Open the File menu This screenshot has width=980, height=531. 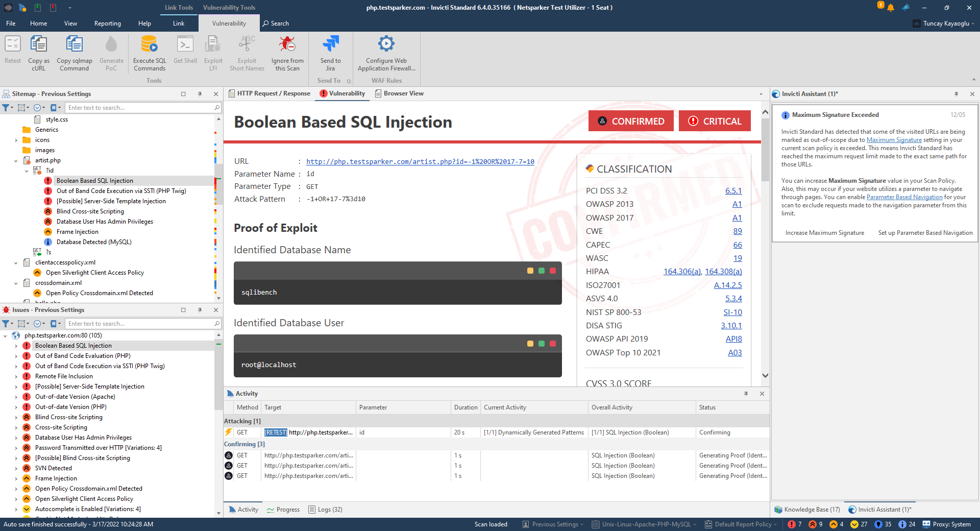click(11, 23)
